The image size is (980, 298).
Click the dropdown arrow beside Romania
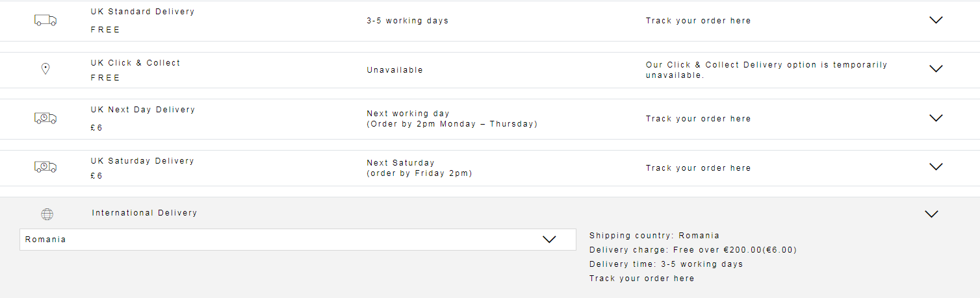coord(549,240)
